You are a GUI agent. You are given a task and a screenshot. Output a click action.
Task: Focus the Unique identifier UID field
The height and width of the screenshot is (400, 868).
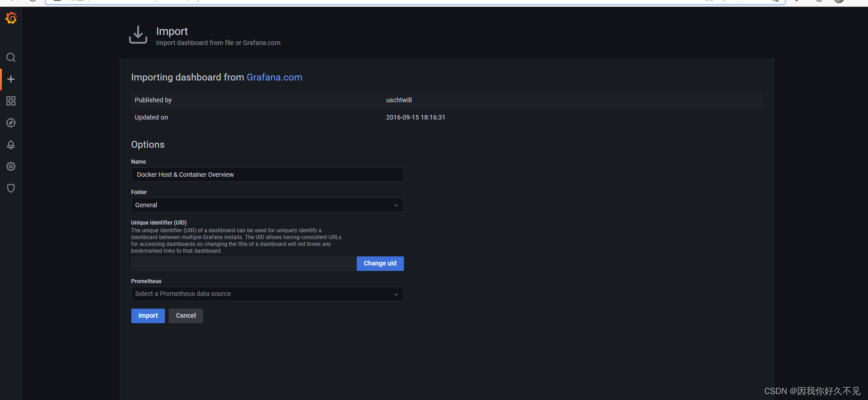point(244,264)
